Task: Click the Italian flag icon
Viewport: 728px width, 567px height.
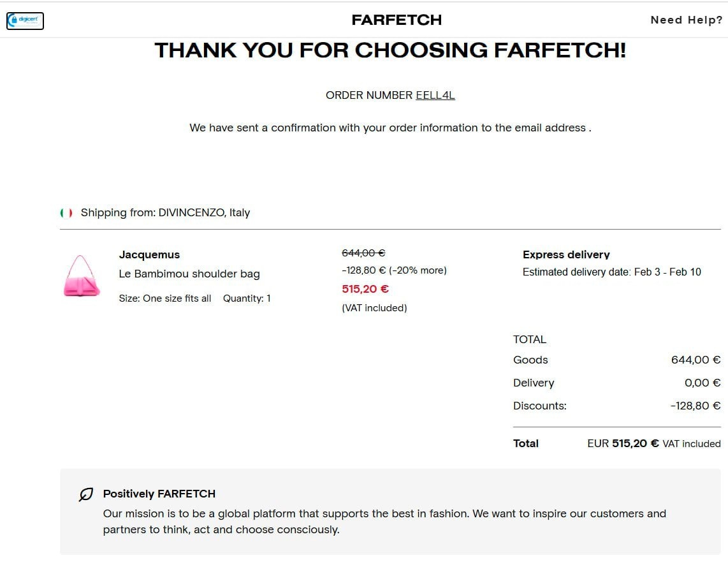Action: (66, 213)
